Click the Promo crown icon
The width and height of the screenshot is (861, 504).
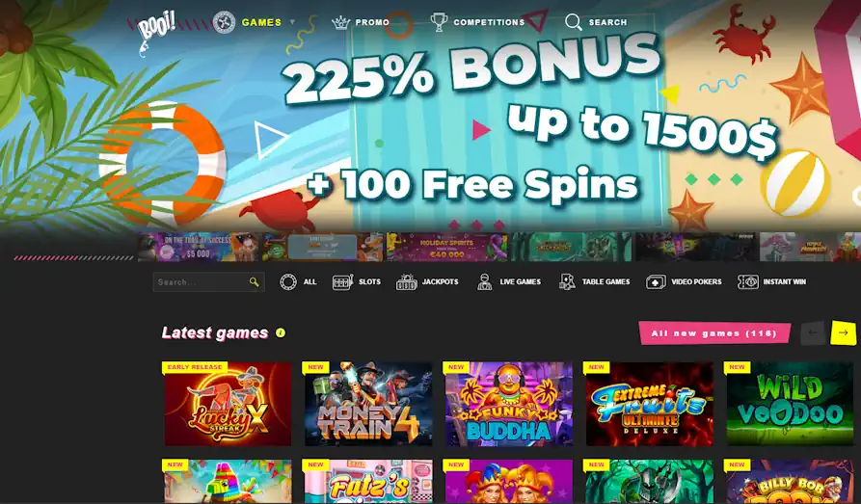pyautogui.click(x=341, y=22)
